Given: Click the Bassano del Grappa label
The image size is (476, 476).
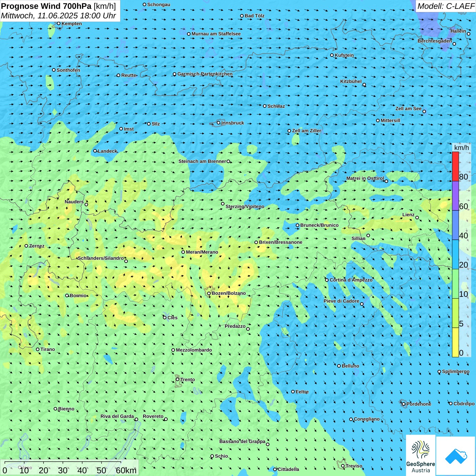Looking at the screenshot, I should tap(242, 441).
